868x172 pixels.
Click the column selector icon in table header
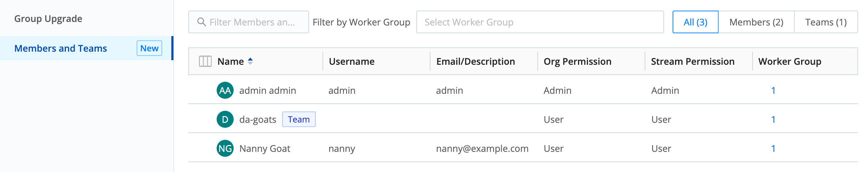point(205,61)
